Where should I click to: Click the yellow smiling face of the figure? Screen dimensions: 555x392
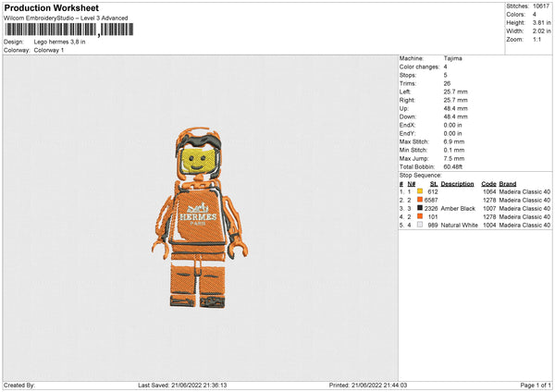pyautogui.click(x=198, y=161)
